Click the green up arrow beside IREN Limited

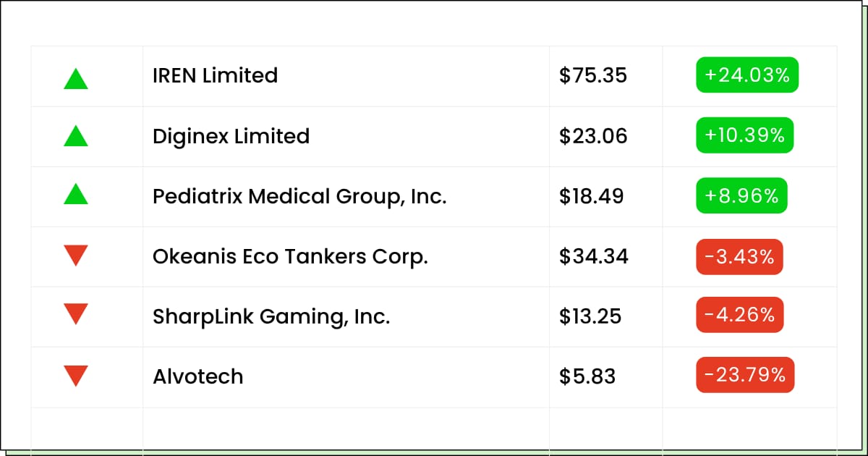[76, 78]
